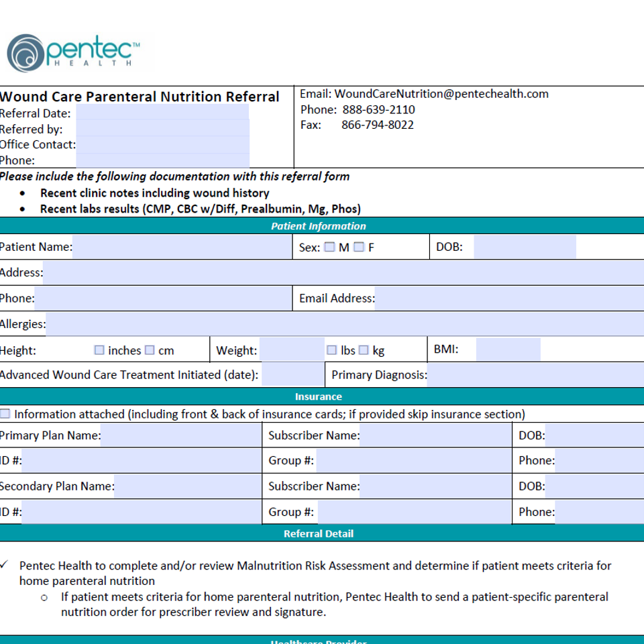This screenshot has height=644, width=644.
Task: Check the M sex checkbox
Action: (x=329, y=247)
